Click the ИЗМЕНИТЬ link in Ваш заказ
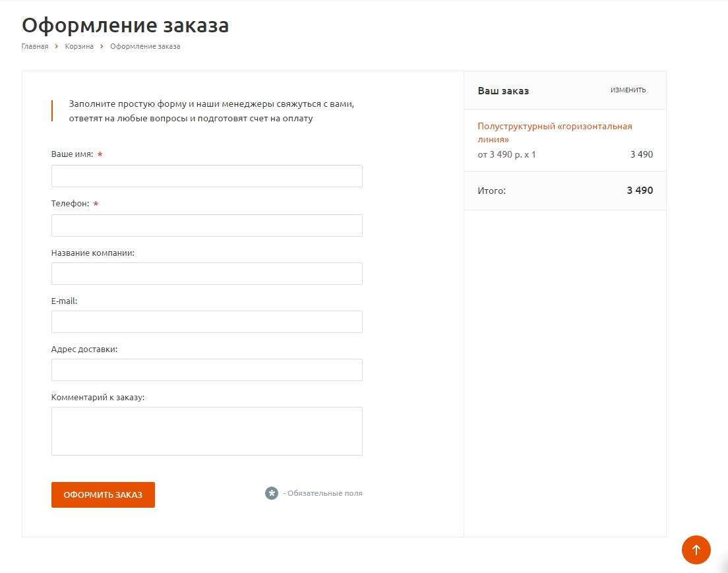 tap(628, 90)
